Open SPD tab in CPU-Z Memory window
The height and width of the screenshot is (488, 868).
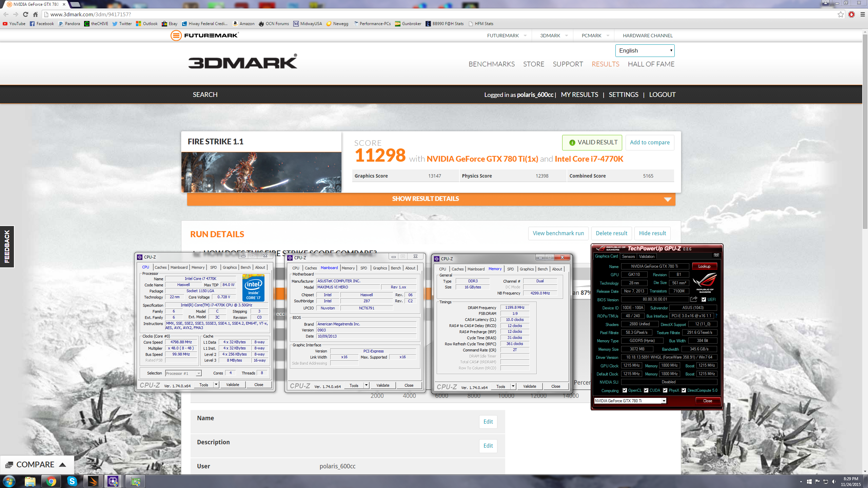(511, 269)
